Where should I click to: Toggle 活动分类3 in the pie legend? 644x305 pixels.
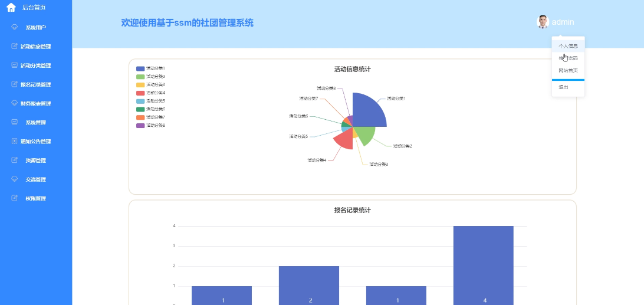coord(151,85)
